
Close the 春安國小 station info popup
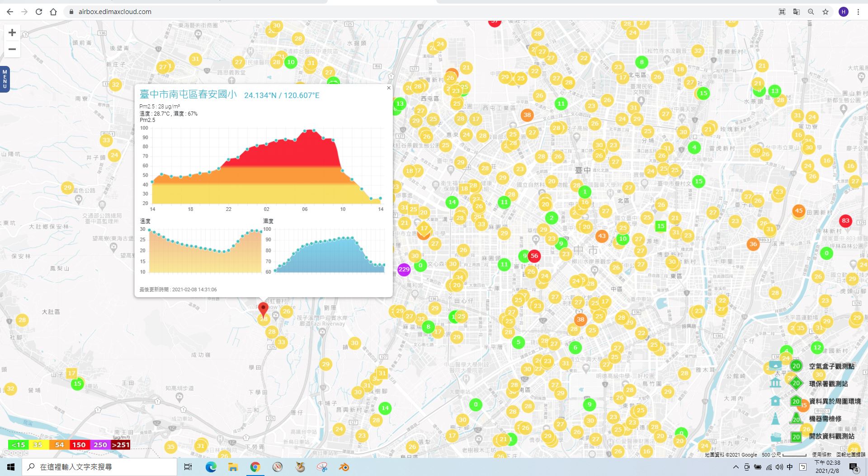[388, 88]
